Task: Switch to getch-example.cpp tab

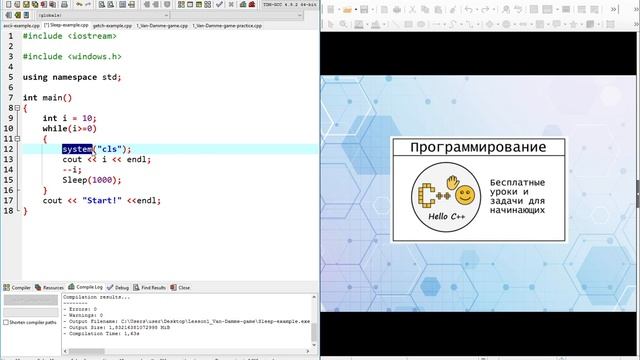Action: 112,26
